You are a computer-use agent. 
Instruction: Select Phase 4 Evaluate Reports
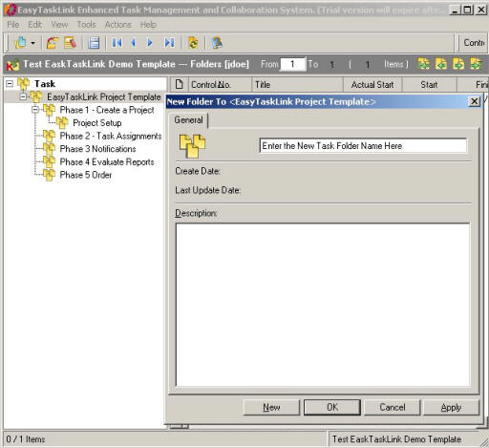click(107, 161)
